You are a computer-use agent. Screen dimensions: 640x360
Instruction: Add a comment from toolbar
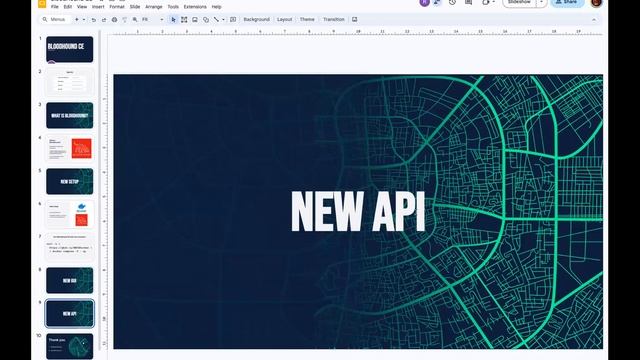233,20
